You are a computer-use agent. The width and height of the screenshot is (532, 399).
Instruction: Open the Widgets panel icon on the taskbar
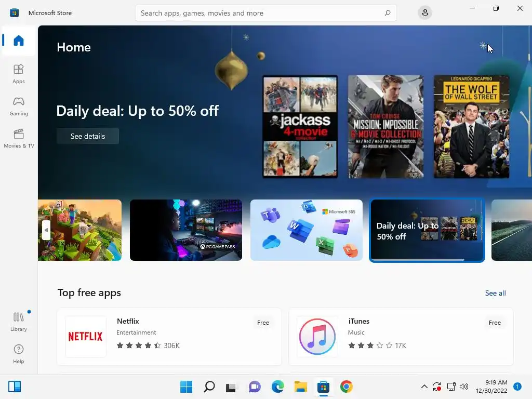pos(15,387)
